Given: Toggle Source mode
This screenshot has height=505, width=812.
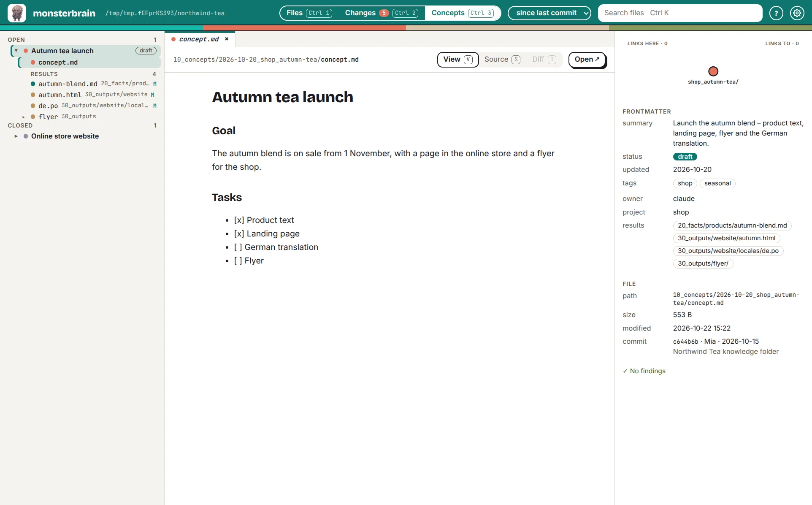Looking at the screenshot, I should [x=502, y=60].
